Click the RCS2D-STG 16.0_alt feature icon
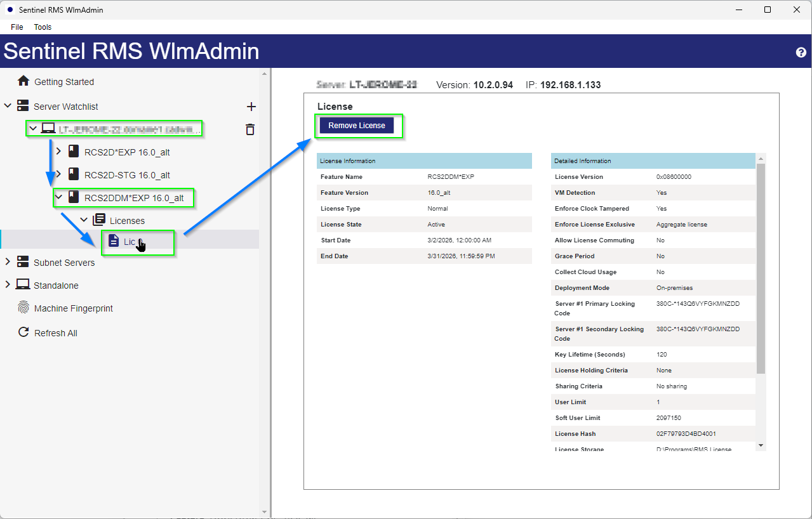Viewport: 812px width, 519px height. click(74, 174)
